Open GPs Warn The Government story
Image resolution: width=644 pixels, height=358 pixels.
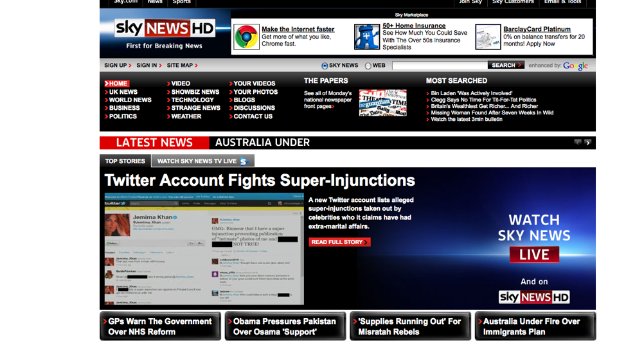pyautogui.click(x=160, y=327)
